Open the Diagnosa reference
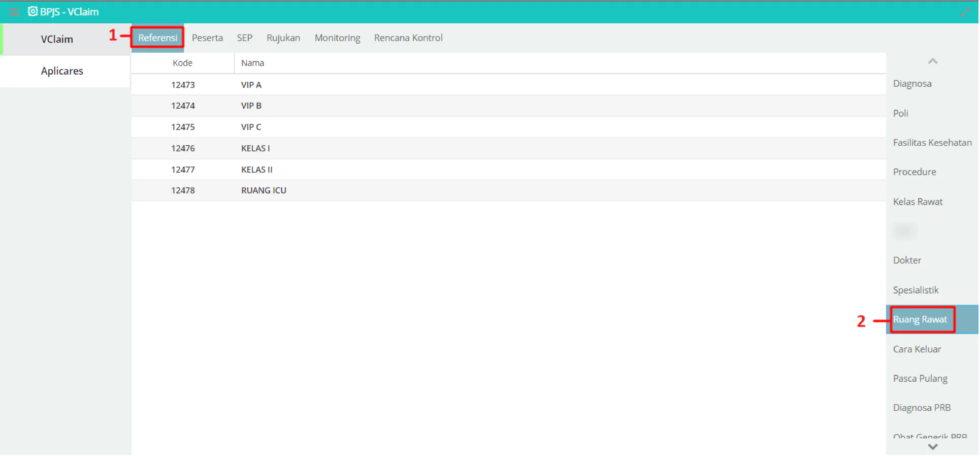Viewport: 980px width, 456px height. tap(912, 84)
